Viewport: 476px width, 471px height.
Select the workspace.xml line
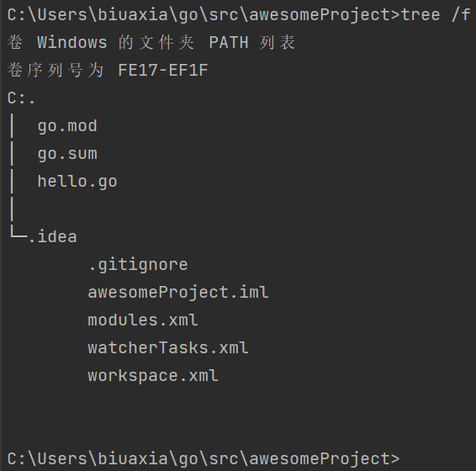click(x=153, y=375)
